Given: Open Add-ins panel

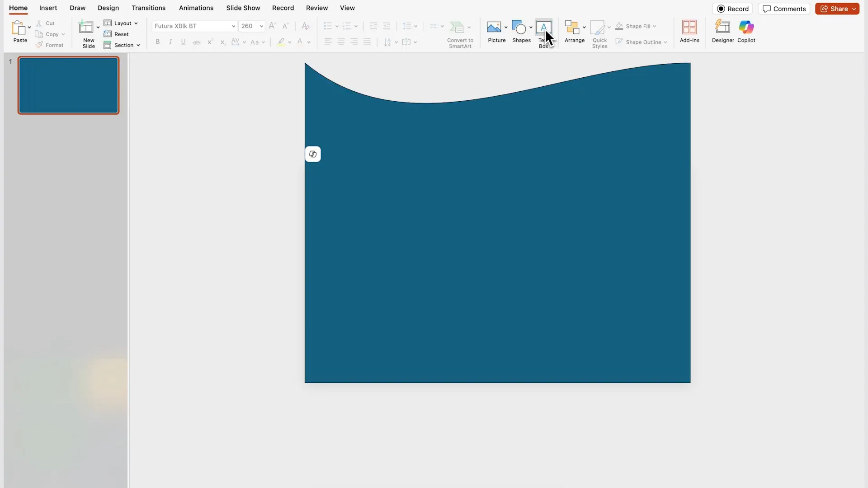Looking at the screenshot, I should click(689, 32).
